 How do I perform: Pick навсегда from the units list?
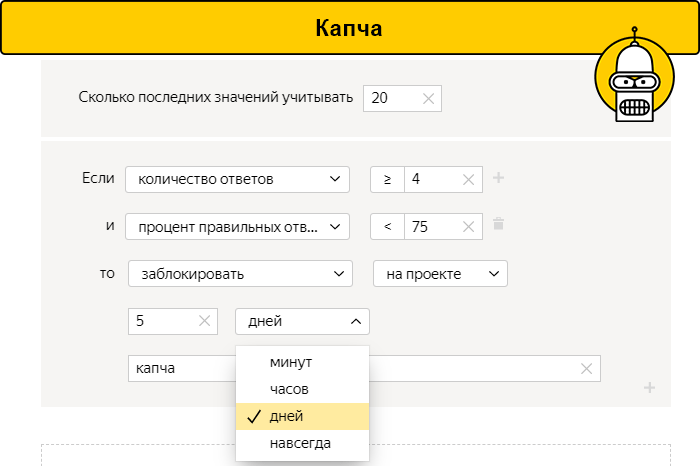[300, 443]
